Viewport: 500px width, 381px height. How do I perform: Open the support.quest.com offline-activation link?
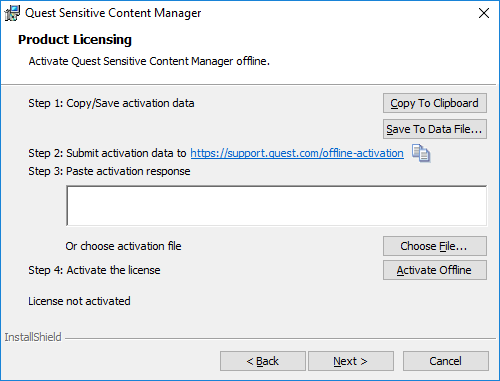[297, 153]
